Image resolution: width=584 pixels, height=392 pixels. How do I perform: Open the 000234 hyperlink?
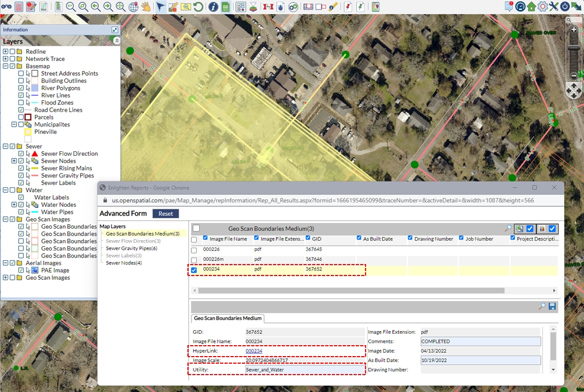tap(254, 351)
